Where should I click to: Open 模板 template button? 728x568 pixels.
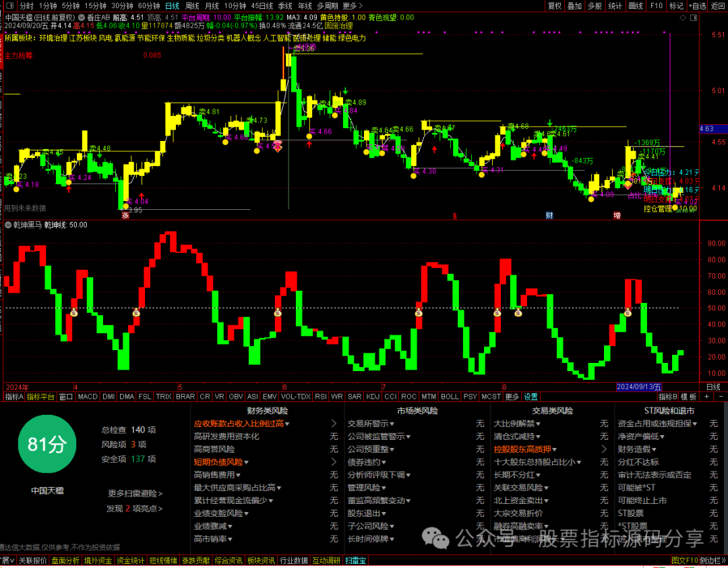[x=688, y=397]
